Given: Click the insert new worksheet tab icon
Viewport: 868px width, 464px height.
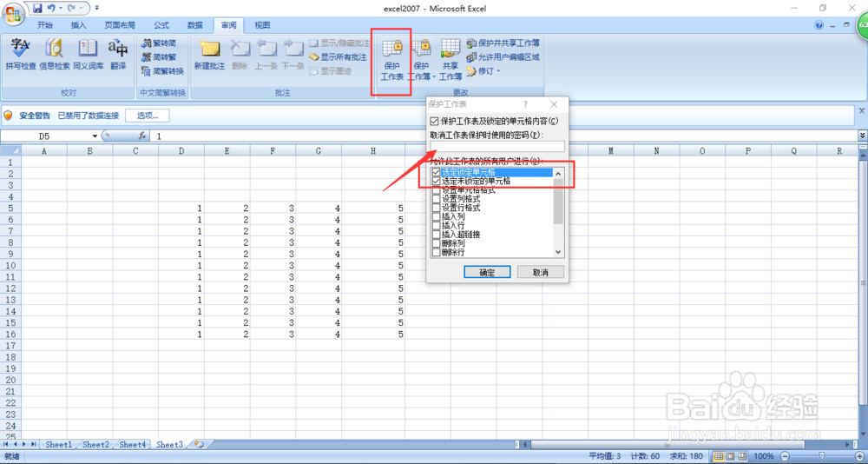Looking at the screenshot, I should tap(200, 445).
